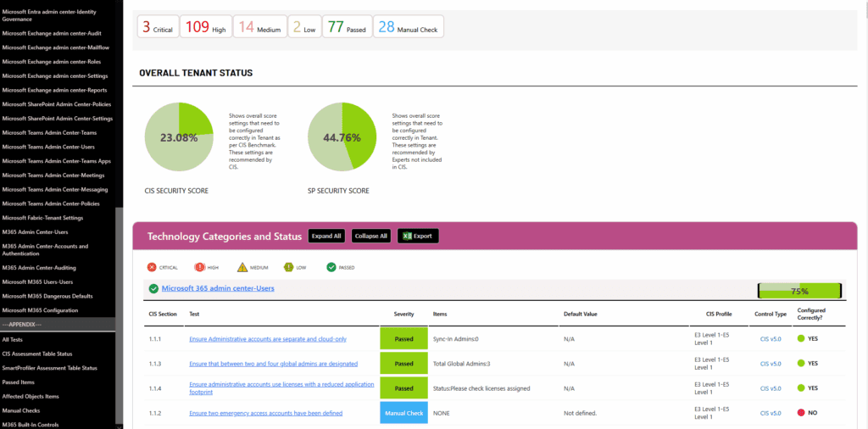Open M365 Admin Center-Users sidebar item

click(x=35, y=232)
